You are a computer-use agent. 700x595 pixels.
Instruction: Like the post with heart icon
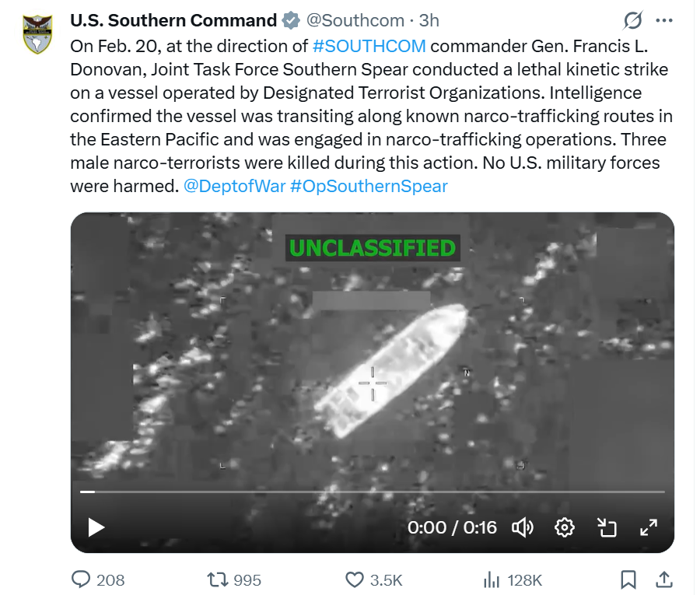355,579
